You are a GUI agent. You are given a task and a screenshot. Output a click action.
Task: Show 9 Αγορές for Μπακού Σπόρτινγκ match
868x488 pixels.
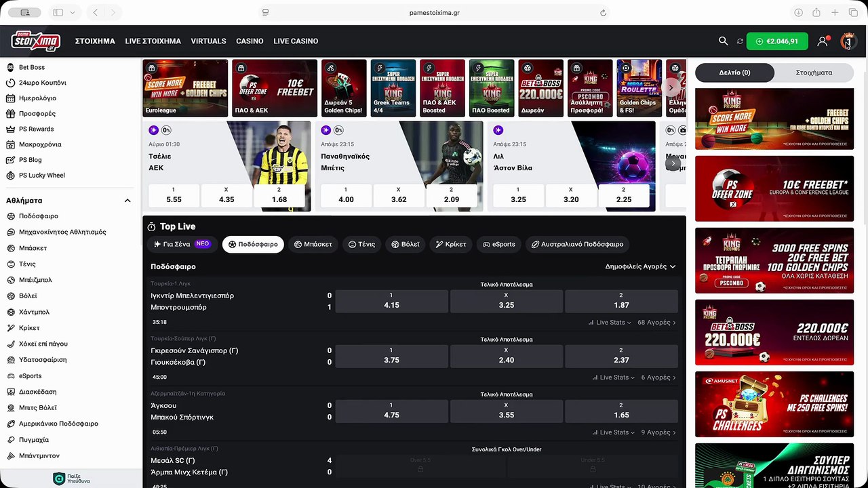tap(658, 432)
